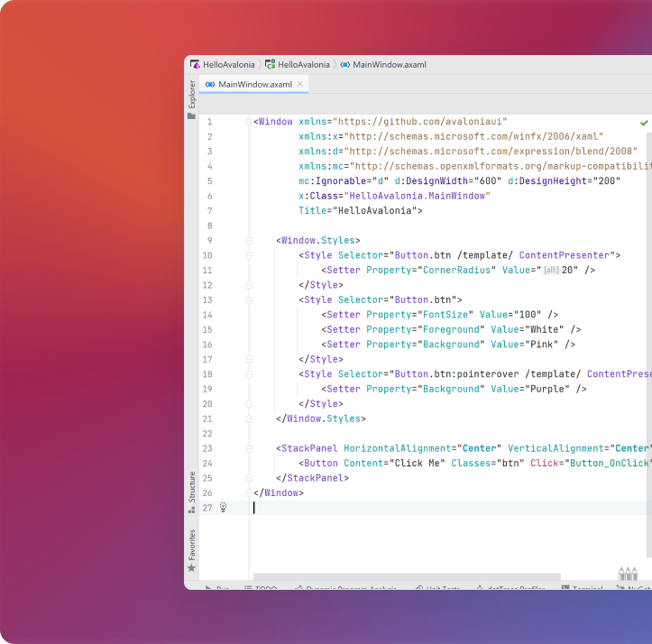Open the Structure tool window
652x644 pixels.
(x=191, y=492)
